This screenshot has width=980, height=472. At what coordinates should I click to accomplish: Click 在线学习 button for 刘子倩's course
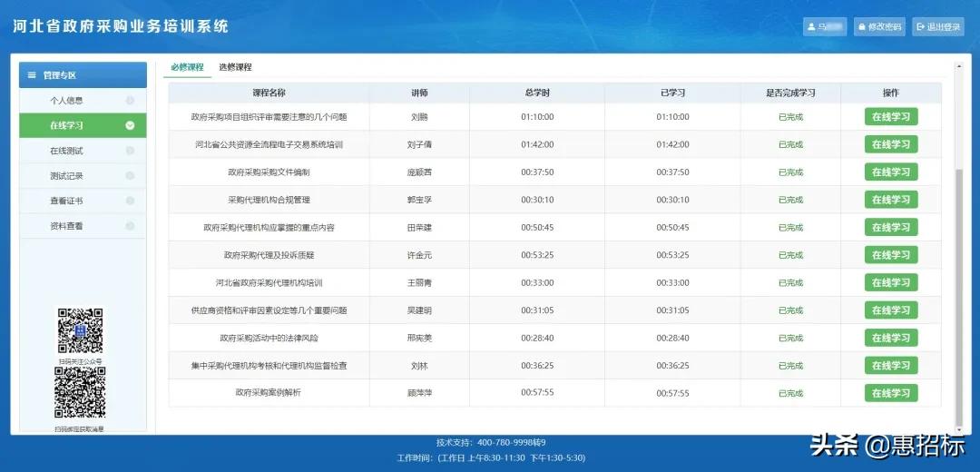(891, 144)
